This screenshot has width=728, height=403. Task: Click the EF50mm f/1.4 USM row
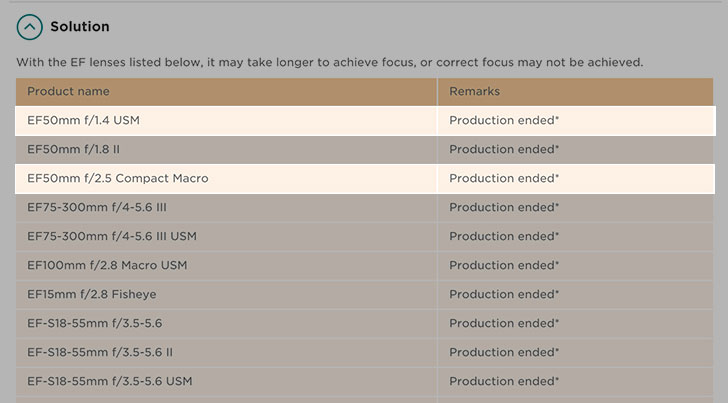pyautogui.click(x=365, y=121)
